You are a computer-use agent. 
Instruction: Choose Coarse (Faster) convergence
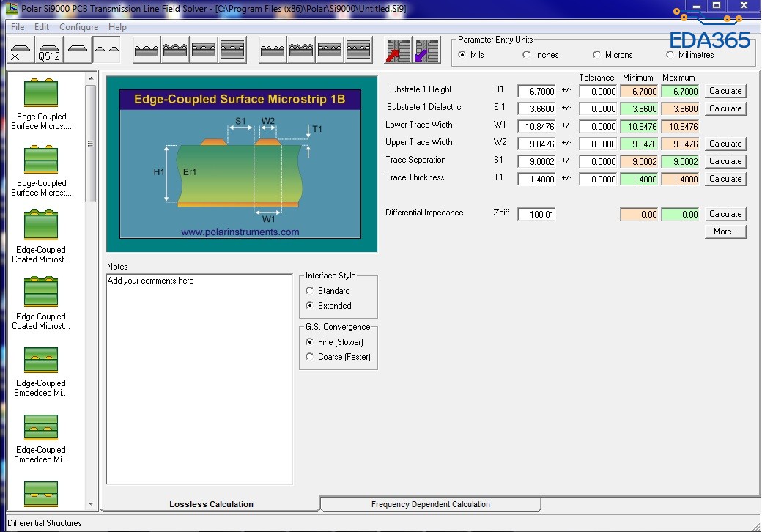(x=310, y=357)
